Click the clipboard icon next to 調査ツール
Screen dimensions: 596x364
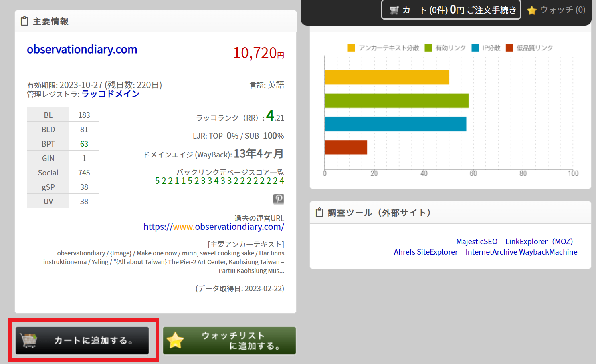coord(319,213)
